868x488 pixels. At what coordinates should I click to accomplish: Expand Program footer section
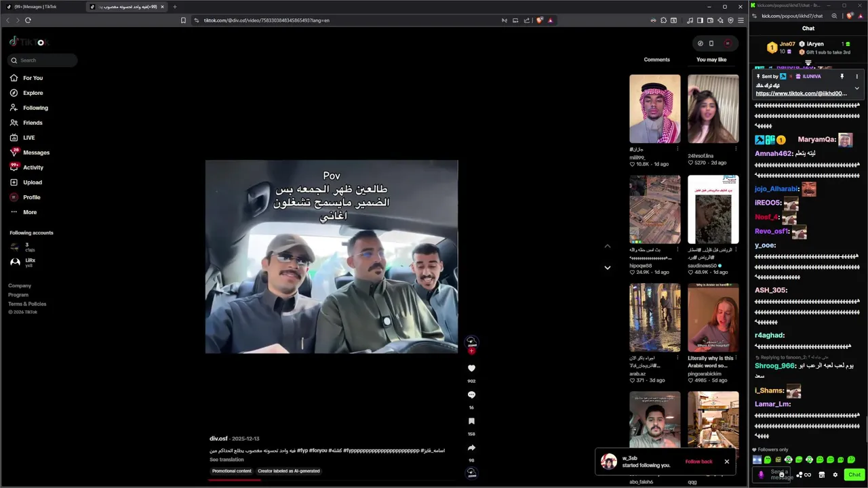click(18, 295)
